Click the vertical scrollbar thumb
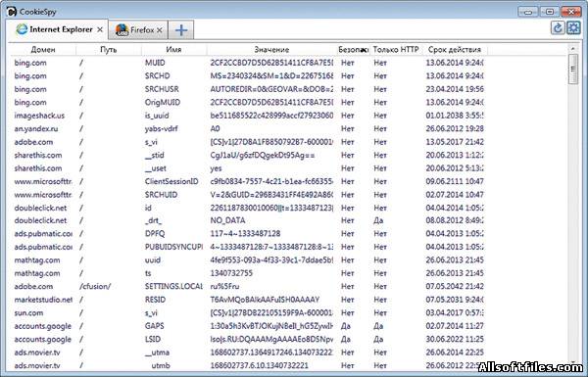The width and height of the screenshot is (588, 377). pyautogui.click(x=573, y=70)
